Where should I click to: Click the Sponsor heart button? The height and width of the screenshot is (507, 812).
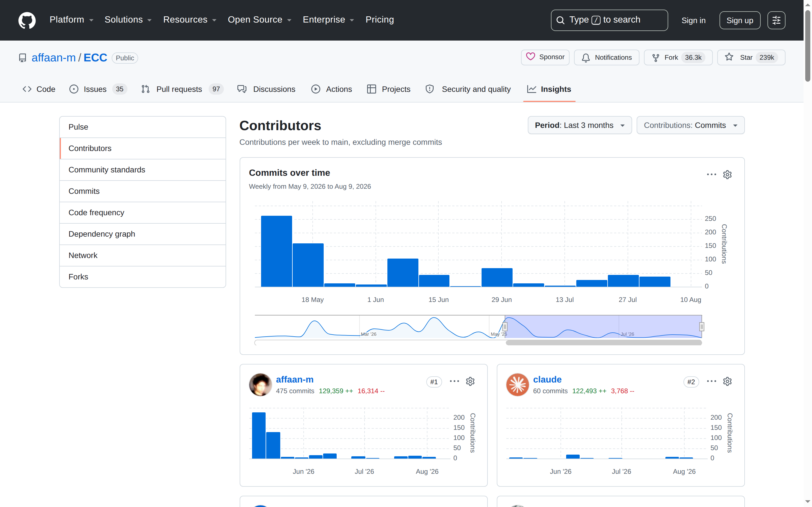point(545,57)
